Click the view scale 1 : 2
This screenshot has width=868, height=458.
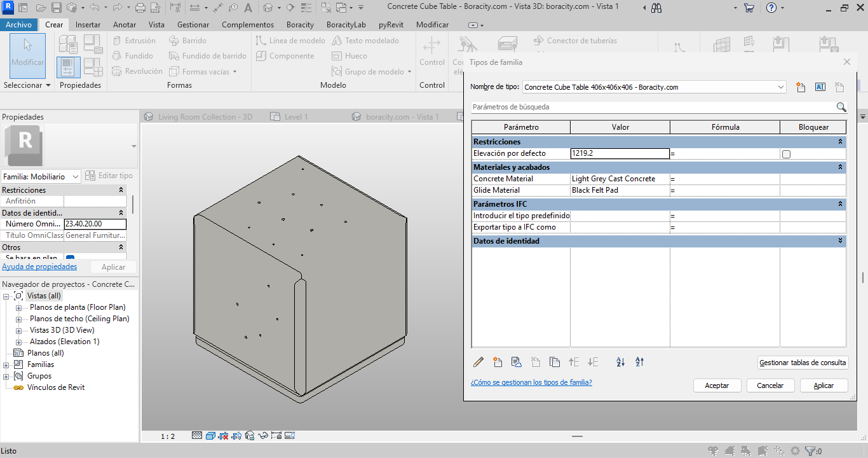click(168, 436)
